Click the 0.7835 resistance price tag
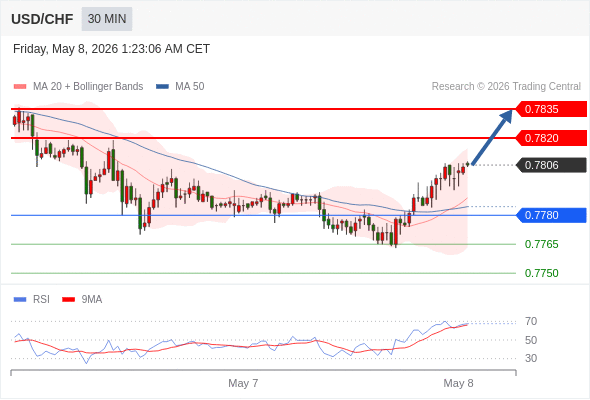This screenshot has width=590, height=400. pos(551,109)
